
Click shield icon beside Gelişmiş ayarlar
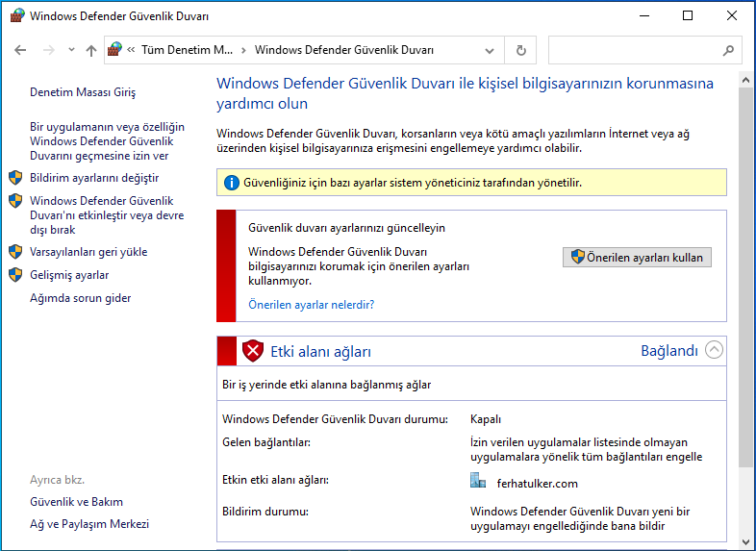[x=16, y=275]
